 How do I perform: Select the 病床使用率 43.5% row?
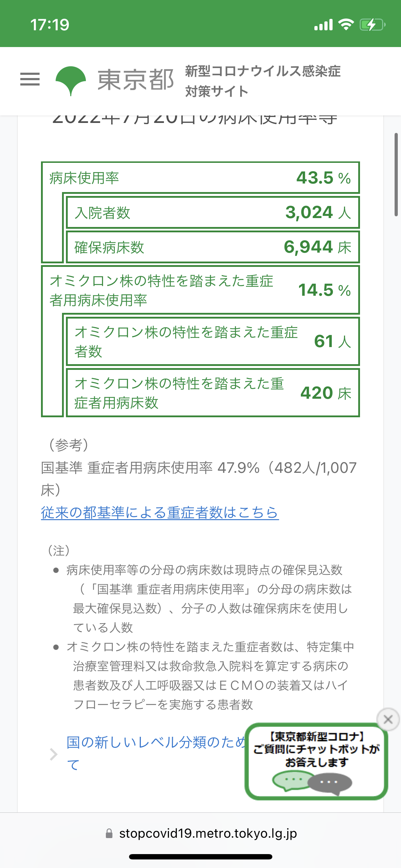pos(200,178)
